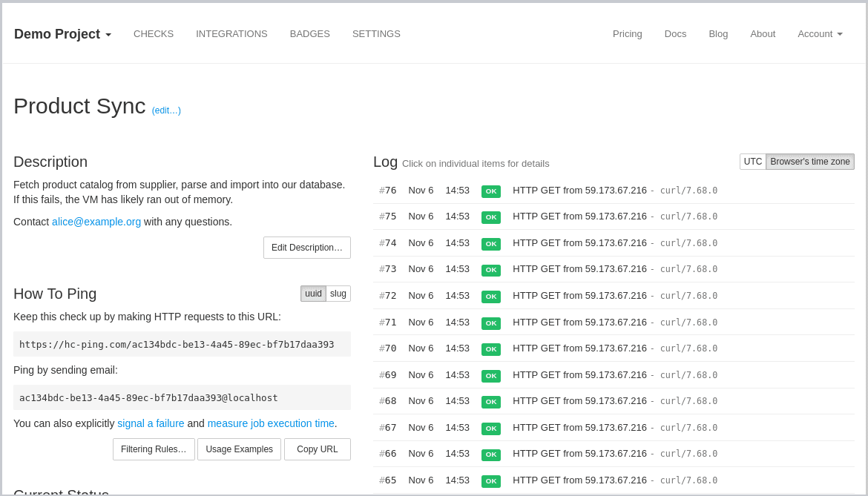The width and height of the screenshot is (868, 496).
Task: Open the SETTINGS page
Action: coord(376,34)
